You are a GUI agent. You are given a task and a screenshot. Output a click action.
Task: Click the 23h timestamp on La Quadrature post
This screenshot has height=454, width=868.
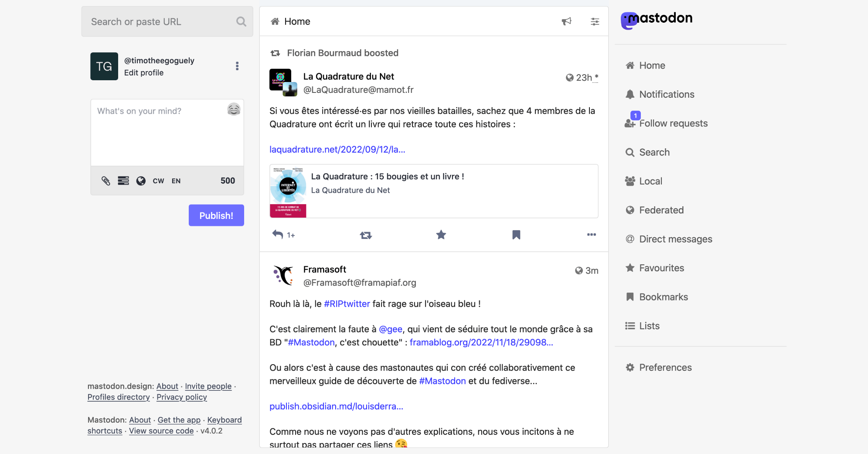tap(584, 77)
